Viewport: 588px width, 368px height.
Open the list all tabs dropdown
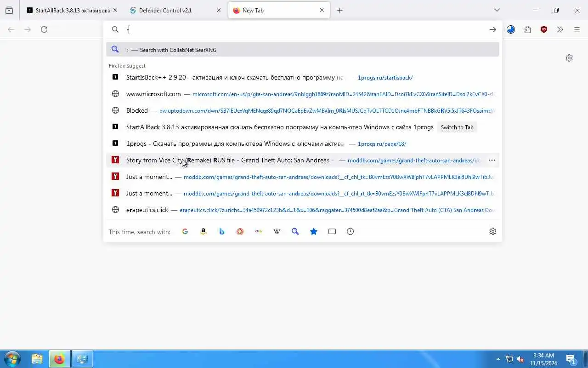click(497, 10)
